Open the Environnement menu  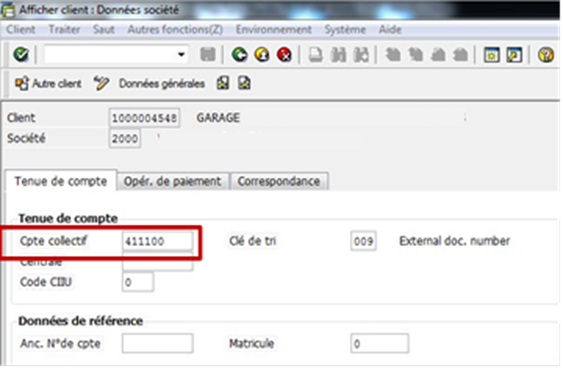274,29
